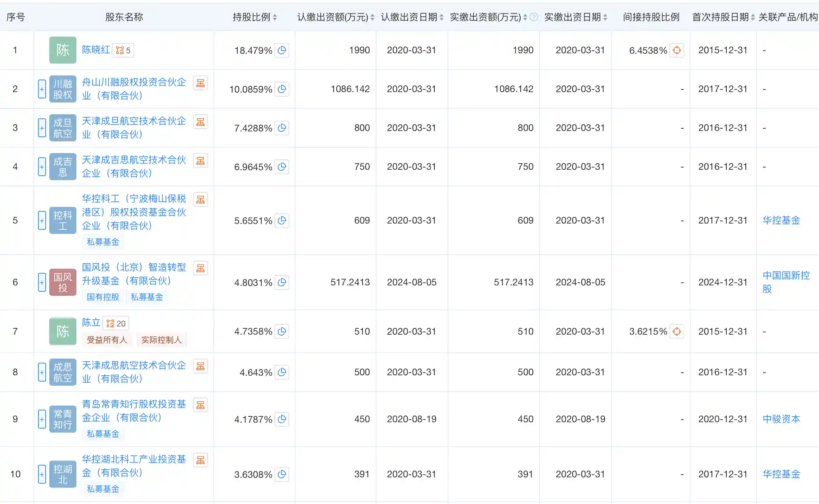
Task: Click the question mark tooltip beside 实缴出资额 header
Action: 534,17
